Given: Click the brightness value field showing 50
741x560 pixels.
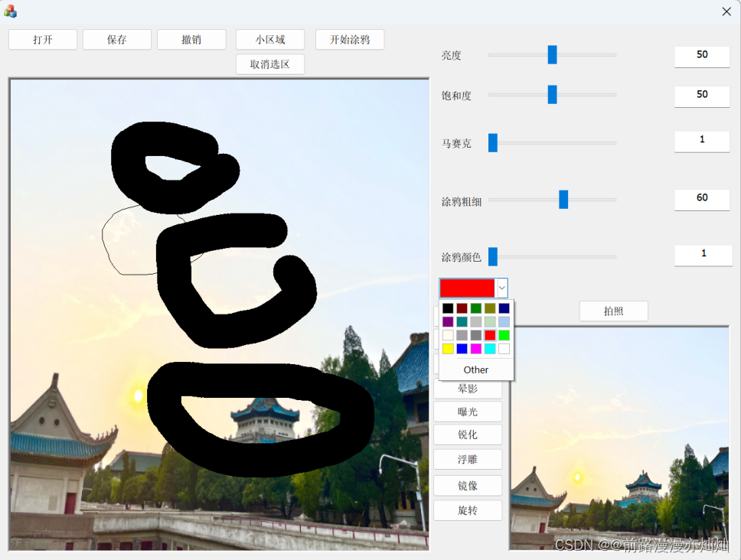Looking at the screenshot, I should (701, 56).
